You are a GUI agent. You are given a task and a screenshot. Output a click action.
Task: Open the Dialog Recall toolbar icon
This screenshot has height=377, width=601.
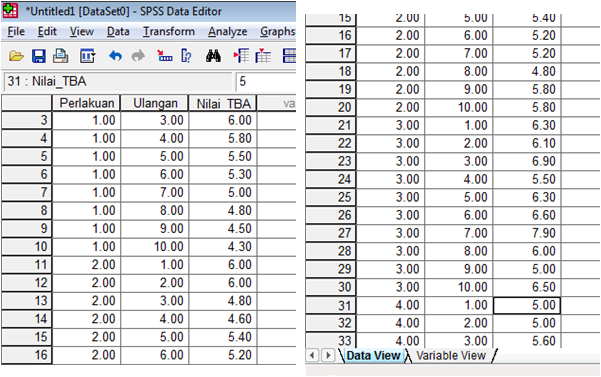click(87, 56)
